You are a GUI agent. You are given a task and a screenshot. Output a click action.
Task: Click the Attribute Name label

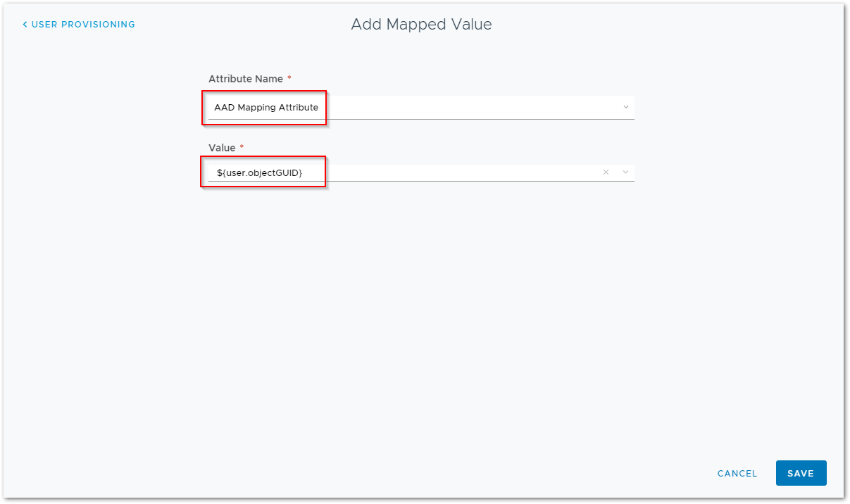[x=245, y=79]
